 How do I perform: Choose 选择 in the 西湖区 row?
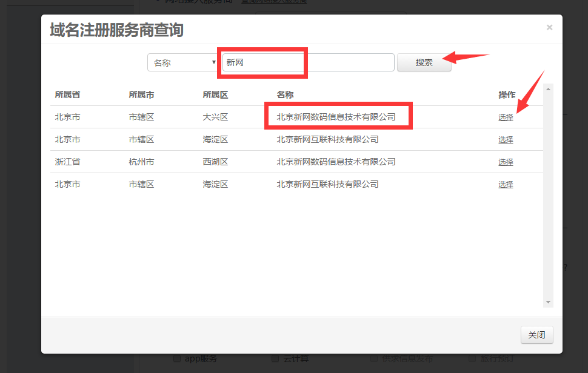click(x=506, y=162)
